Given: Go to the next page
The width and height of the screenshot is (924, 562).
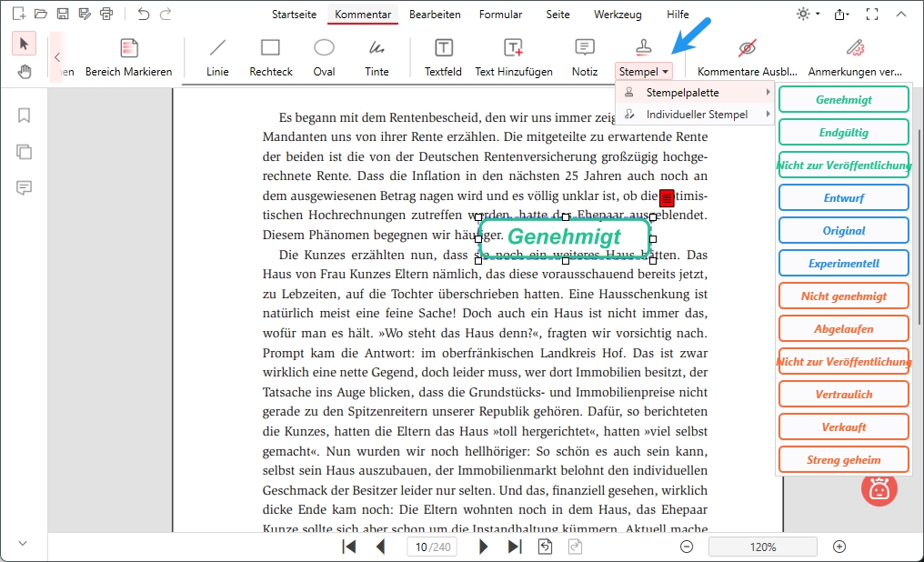Looking at the screenshot, I should coord(483,547).
